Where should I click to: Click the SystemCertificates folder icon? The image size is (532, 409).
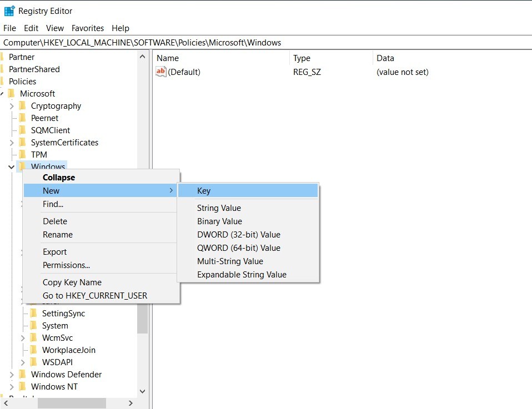tap(22, 143)
